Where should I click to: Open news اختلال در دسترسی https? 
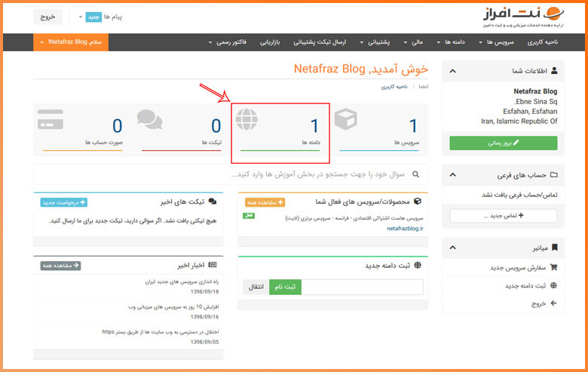[161, 332]
